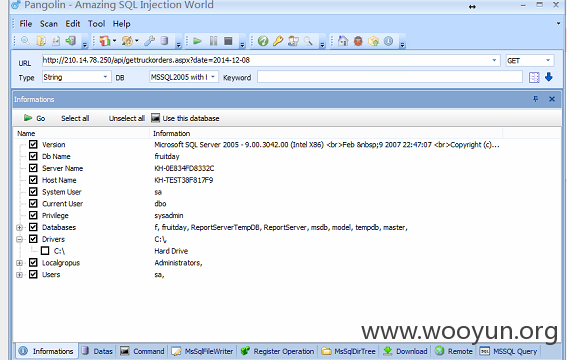Pause the scan with pause icon
The image size is (567, 360).
point(213,41)
